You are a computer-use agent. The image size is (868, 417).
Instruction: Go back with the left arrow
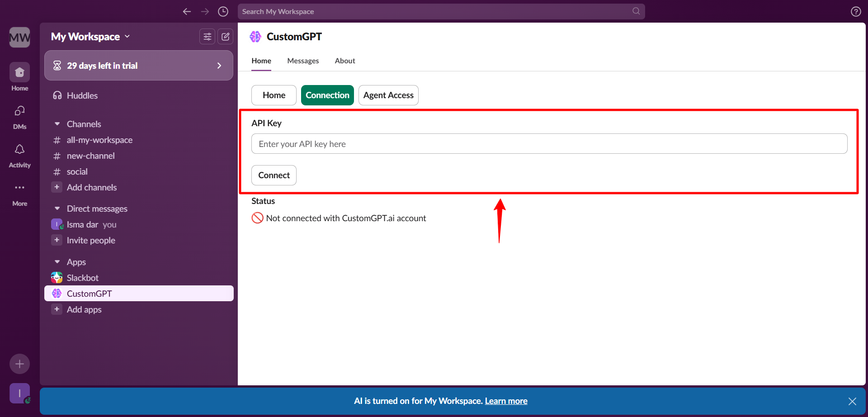tap(187, 11)
